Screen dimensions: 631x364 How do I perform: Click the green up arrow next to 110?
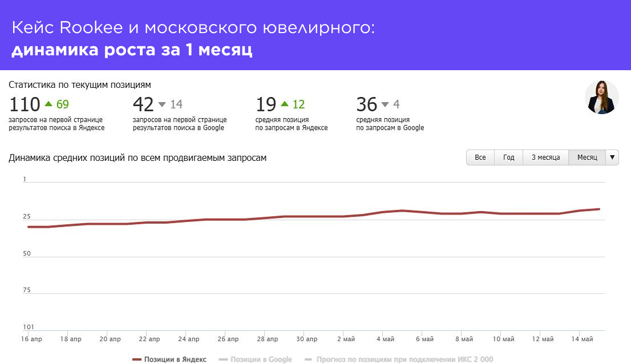coord(47,104)
